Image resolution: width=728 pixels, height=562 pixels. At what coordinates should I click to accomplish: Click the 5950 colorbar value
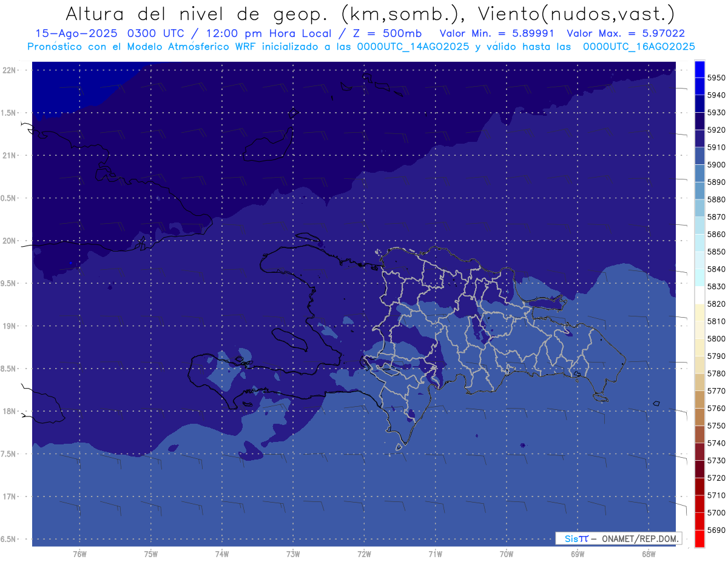point(716,78)
